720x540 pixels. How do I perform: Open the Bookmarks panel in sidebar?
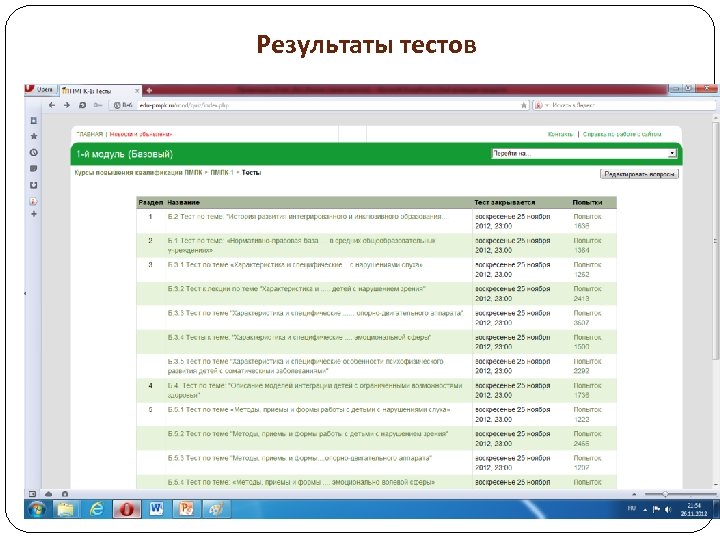point(34,120)
